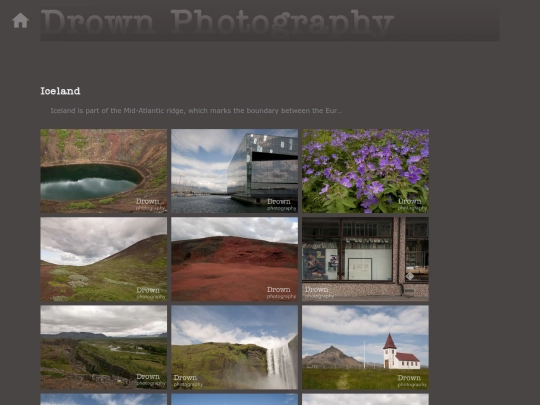The image size is (540, 405).
Task: View the green hillside under clouds photo
Action: pos(104,259)
